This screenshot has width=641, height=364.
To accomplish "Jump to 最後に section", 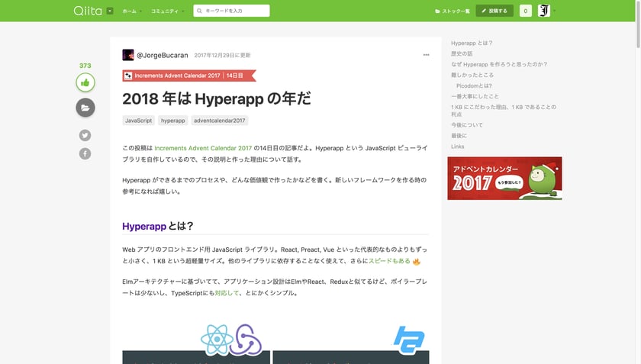I will [x=459, y=135].
